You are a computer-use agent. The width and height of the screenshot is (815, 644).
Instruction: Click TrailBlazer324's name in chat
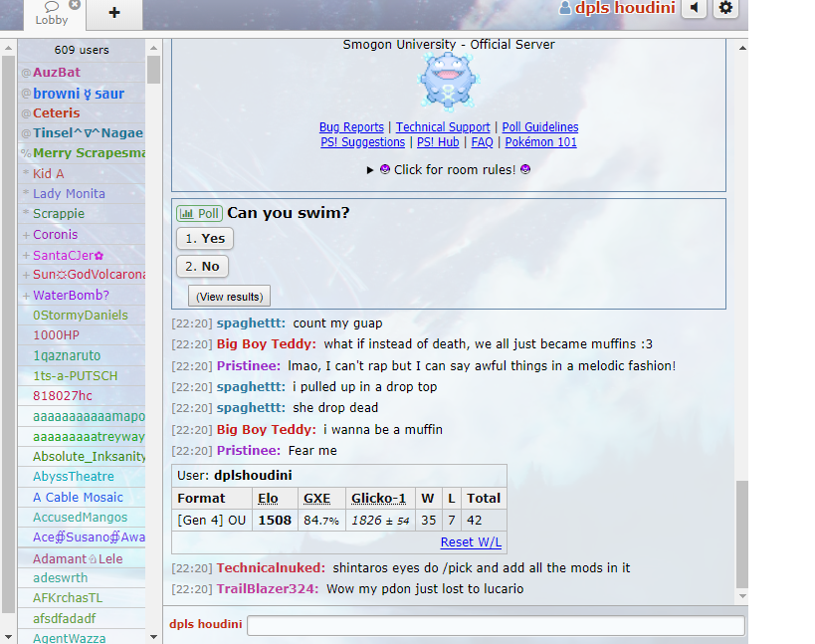(x=268, y=589)
